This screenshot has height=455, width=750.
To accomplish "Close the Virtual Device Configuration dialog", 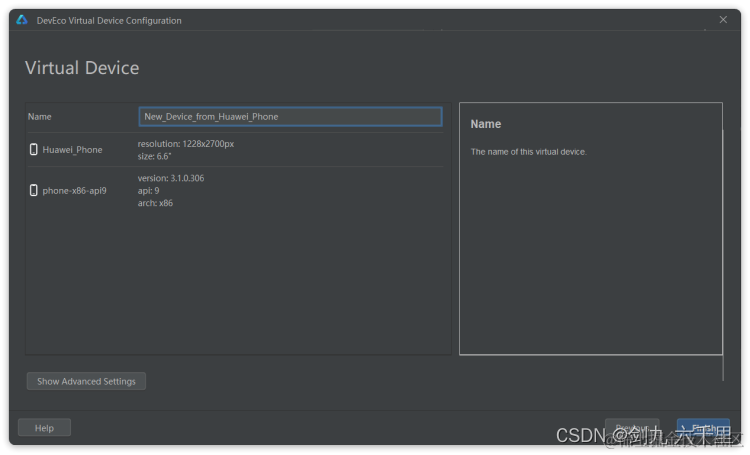I will coord(723,20).
